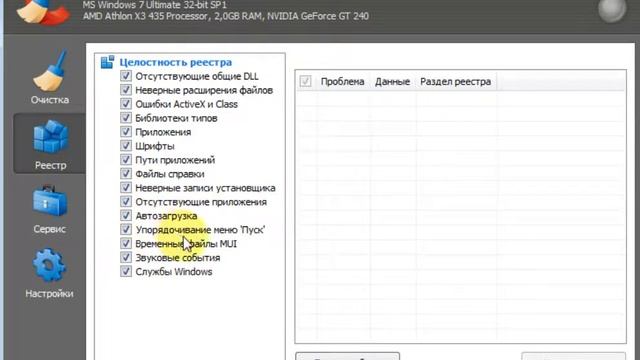Uncheck Неверные расширения файлов checkbox
Screen dimensions: 640x360
point(126,90)
